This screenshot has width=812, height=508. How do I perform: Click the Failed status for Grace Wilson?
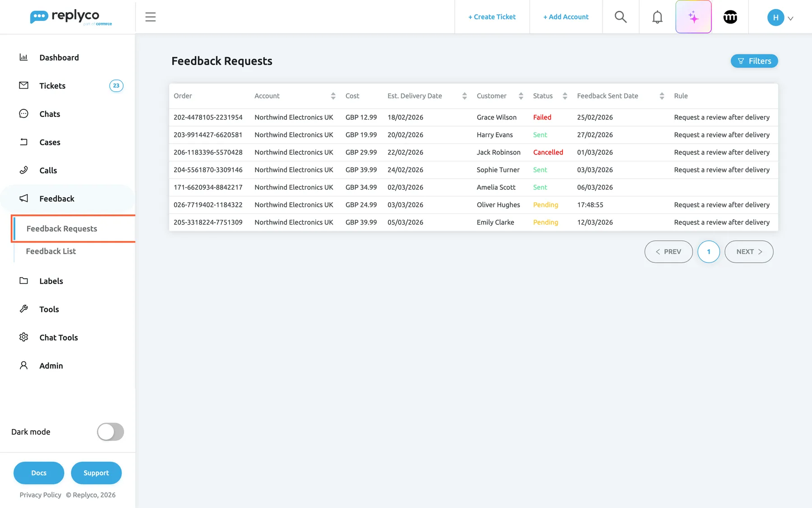(x=542, y=117)
